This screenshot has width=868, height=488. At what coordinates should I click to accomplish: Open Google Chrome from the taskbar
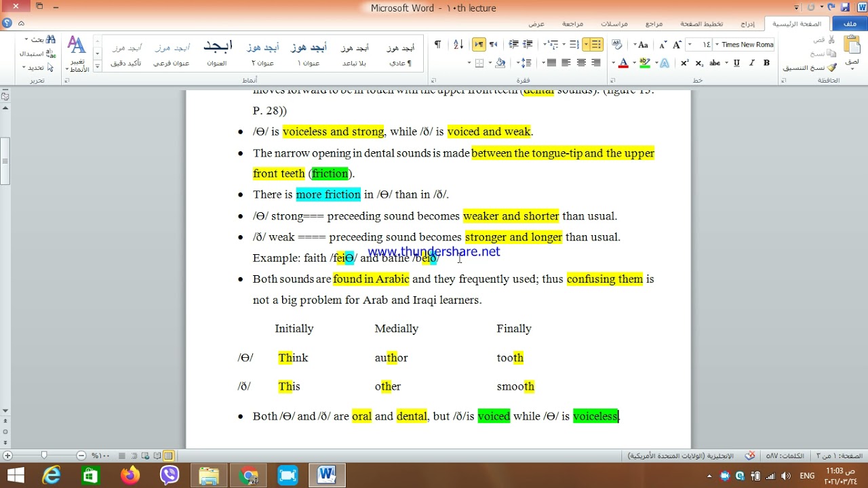pos(249,475)
